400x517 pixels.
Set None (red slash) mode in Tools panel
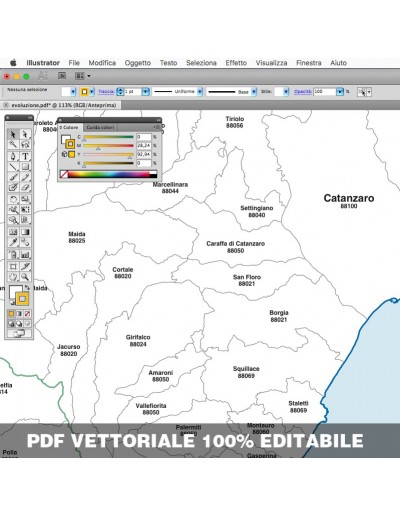click(x=27, y=314)
